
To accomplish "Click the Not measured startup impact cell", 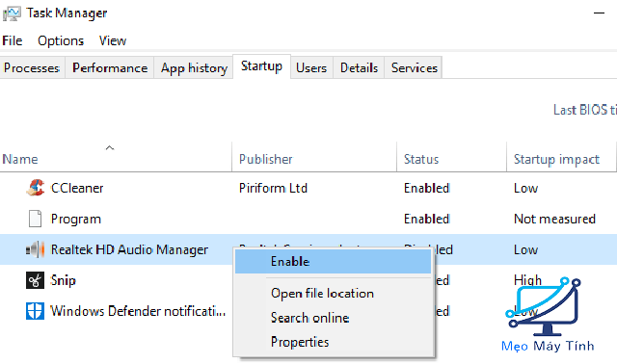I will [555, 219].
